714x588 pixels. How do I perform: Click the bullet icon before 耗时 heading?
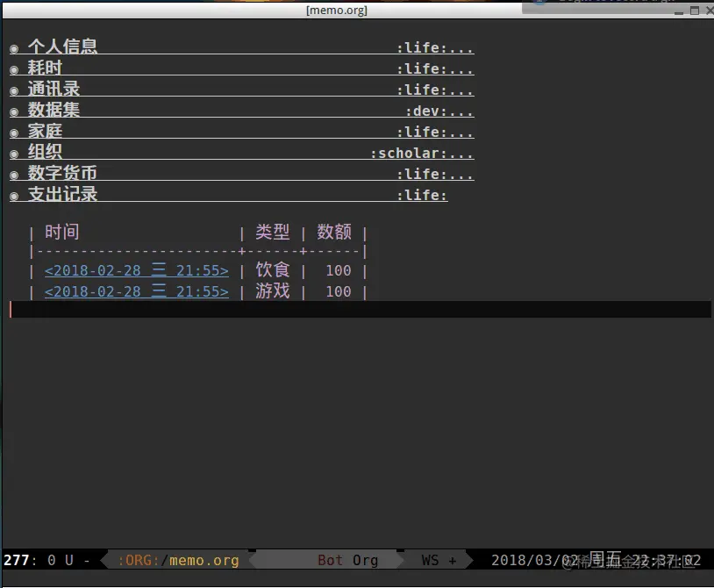14,68
